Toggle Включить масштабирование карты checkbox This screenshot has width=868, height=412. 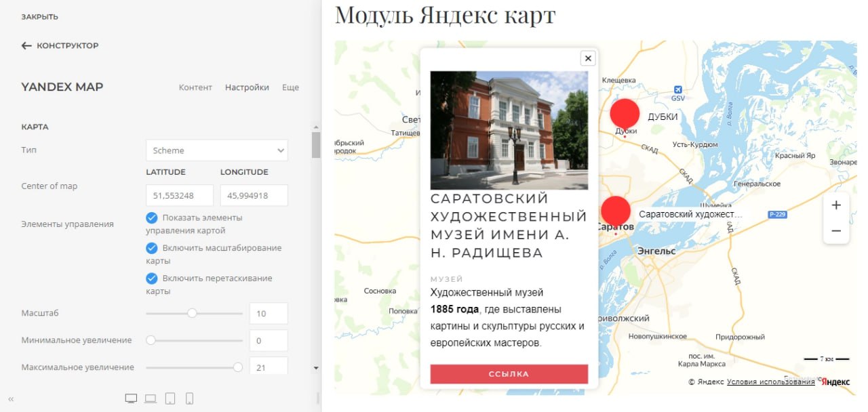coord(152,248)
